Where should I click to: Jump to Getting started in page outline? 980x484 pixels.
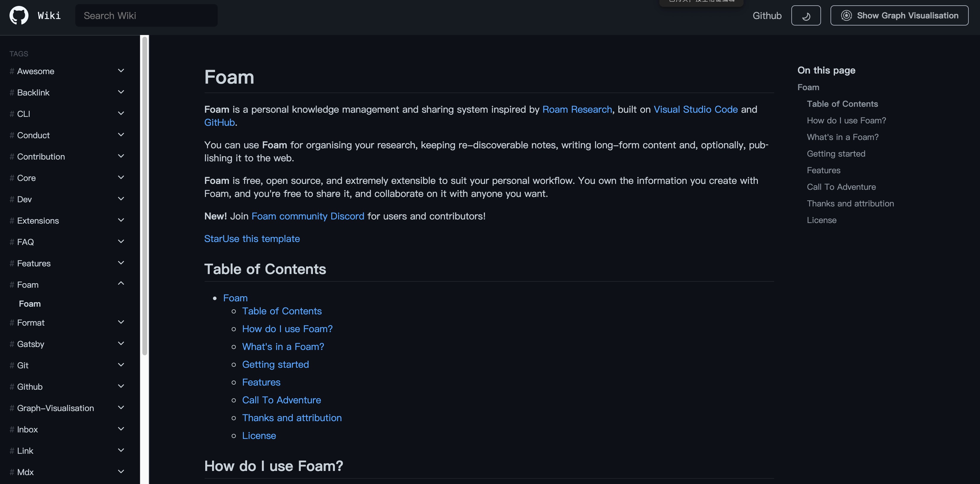tap(836, 154)
